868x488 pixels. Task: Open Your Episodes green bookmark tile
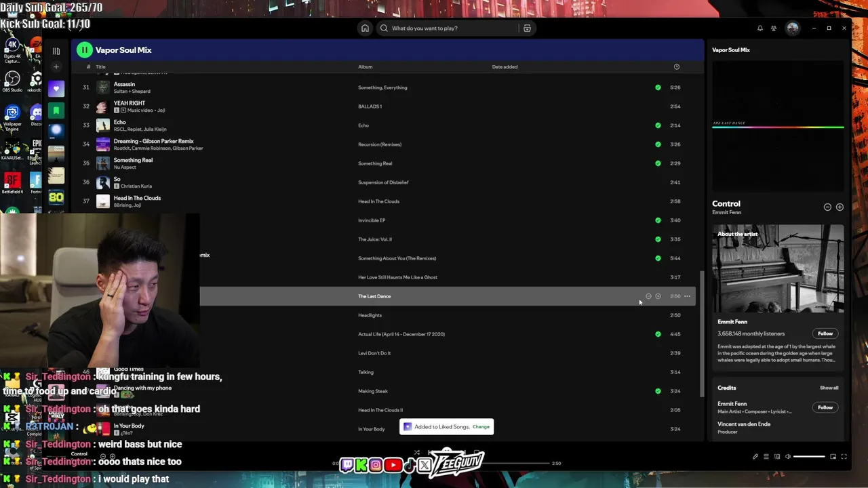[x=56, y=109]
